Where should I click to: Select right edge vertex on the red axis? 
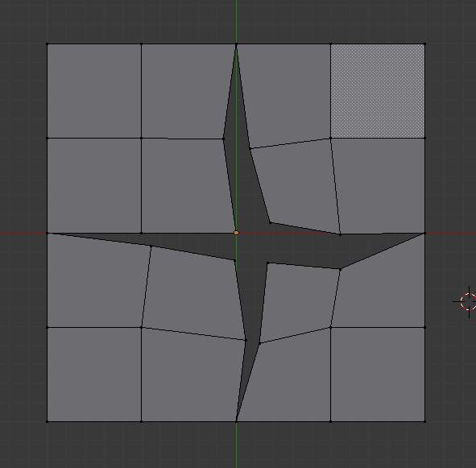point(424,234)
